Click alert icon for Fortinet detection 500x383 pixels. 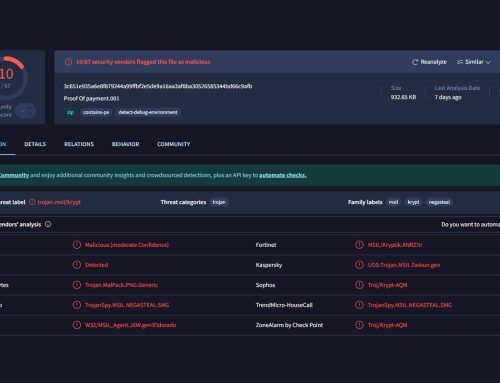coord(359,245)
